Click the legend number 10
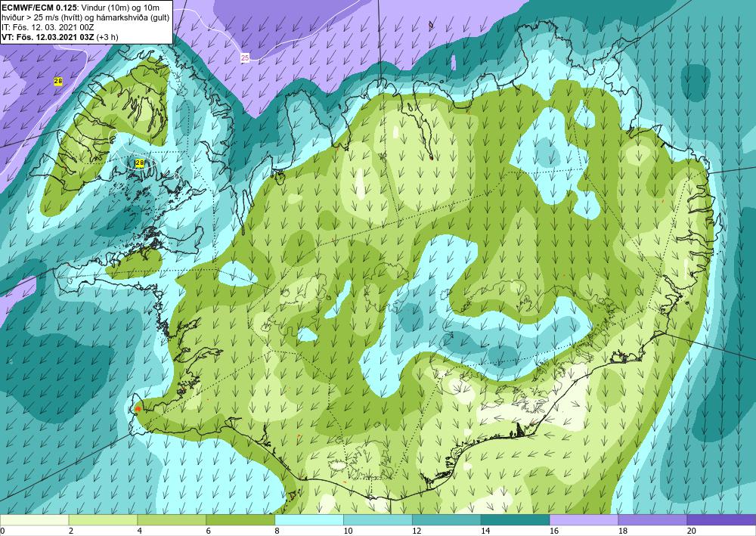This screenshot has width=756, height=536. point(348,531)
